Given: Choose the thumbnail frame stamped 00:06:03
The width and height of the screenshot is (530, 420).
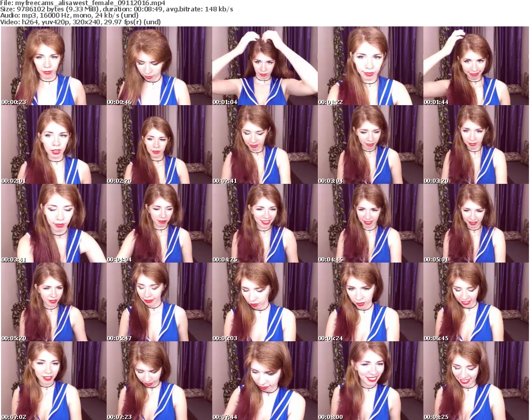Looking at the screenshot, I should click(x=264, y=302).
